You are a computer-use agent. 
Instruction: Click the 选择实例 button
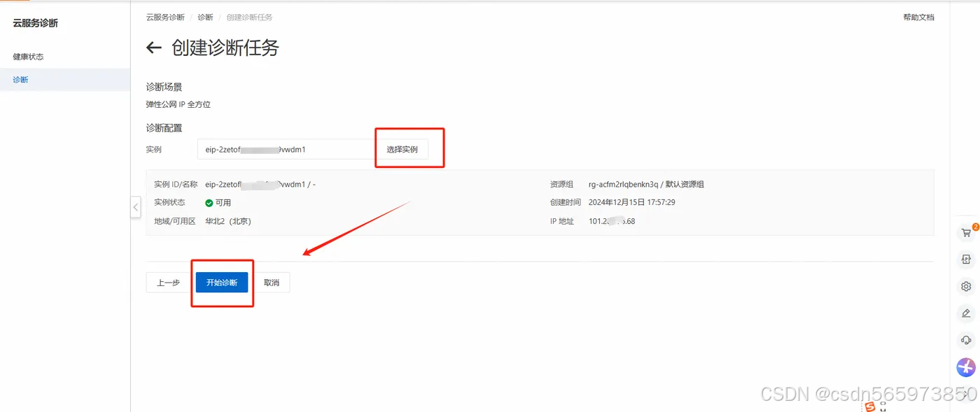coord(402,150)
